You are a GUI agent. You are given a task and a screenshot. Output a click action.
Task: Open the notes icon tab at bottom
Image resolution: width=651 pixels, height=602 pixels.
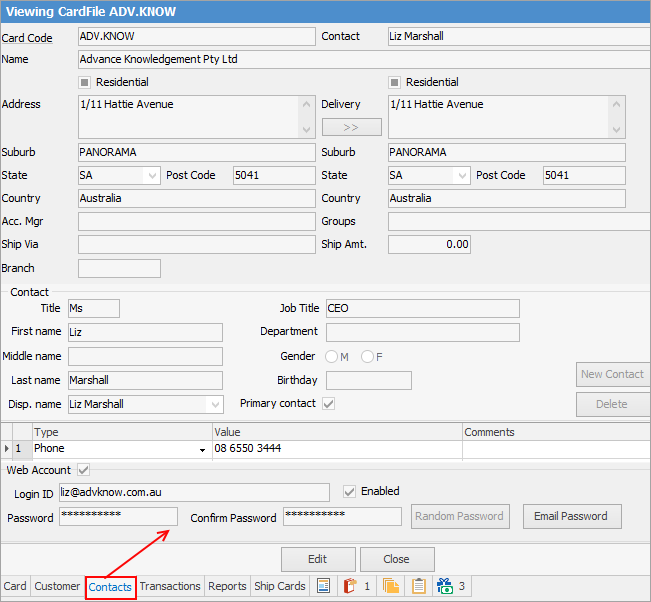tap(324, 587)
